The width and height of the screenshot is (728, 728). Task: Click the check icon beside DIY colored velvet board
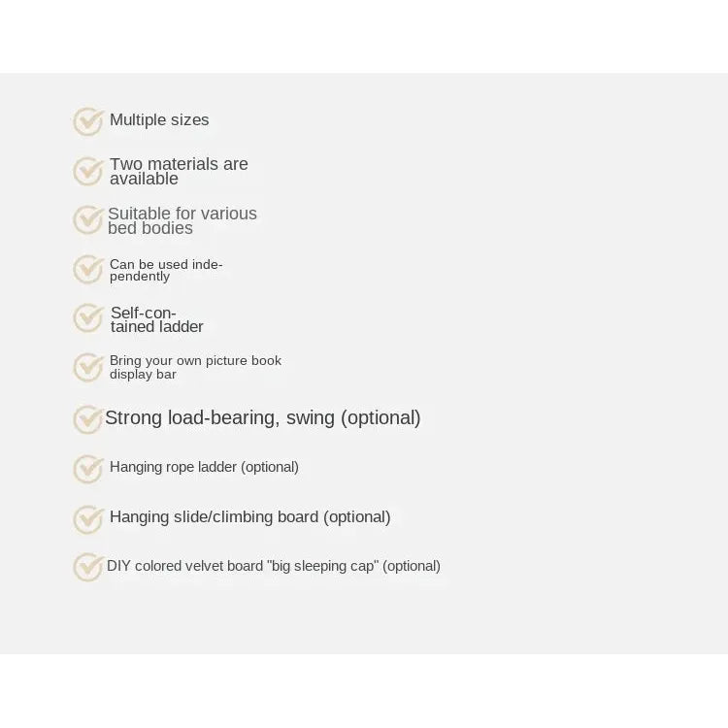(x=88, y=567)
